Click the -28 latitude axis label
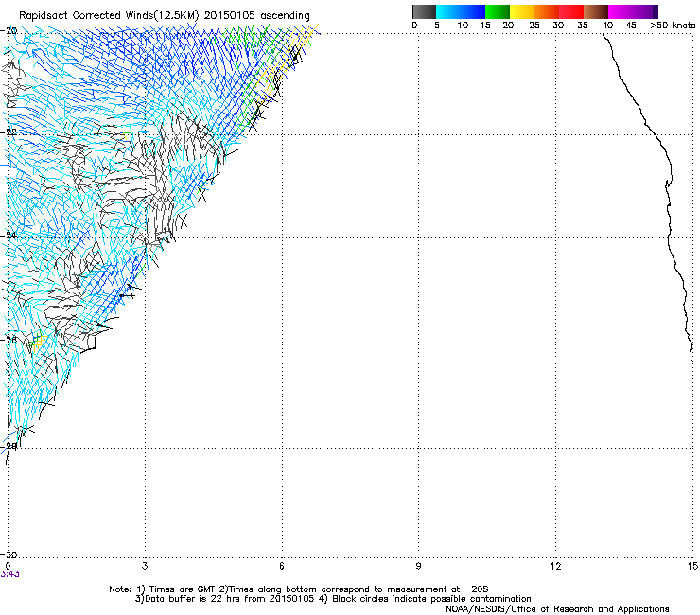Screen dimensions: 700x615 (9, 446)
